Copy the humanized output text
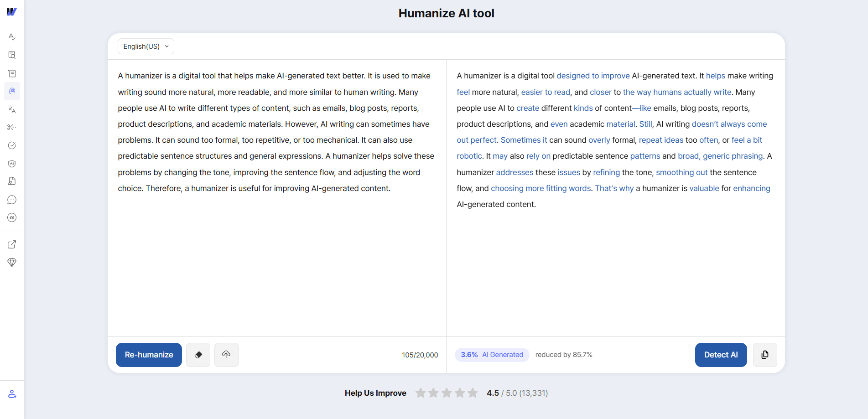This screenshot has width=868, height=419. click(x=765, y=355)
